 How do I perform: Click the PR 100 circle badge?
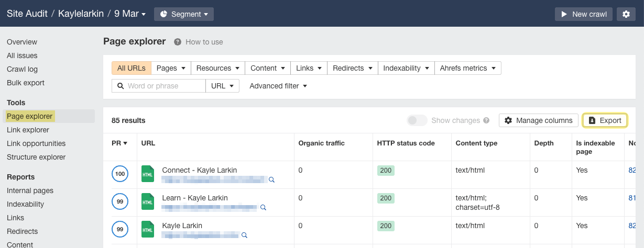pyautogui.click(x=120, y=174)
